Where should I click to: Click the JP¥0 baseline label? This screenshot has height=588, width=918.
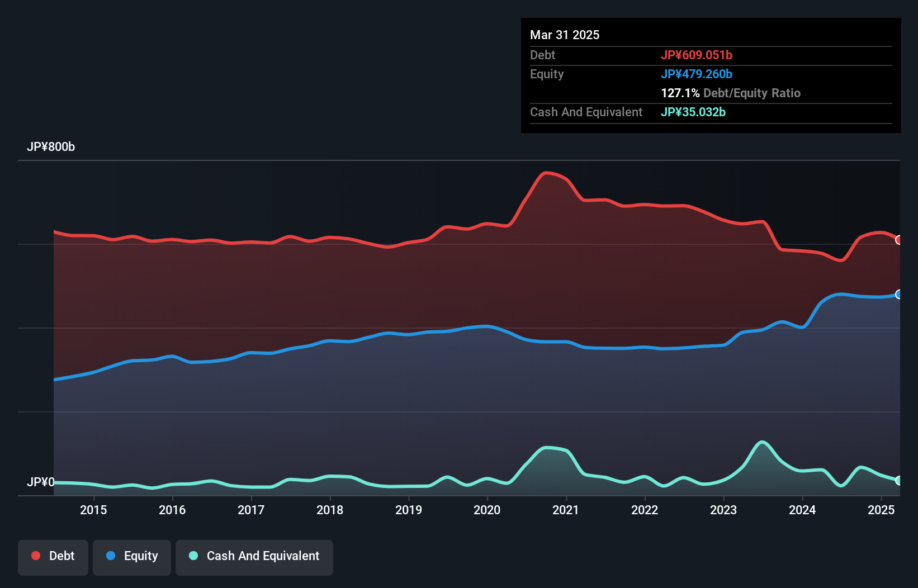click(x=41, y=482)
